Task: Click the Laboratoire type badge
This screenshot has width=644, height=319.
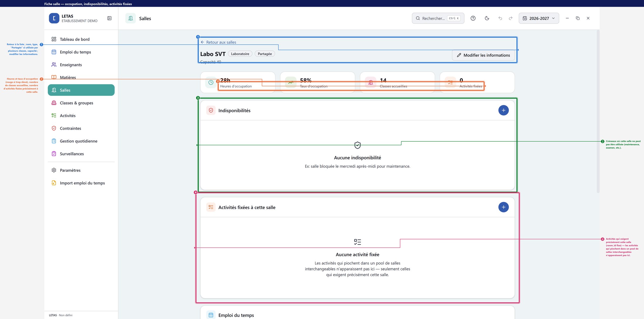Action: 240,54
